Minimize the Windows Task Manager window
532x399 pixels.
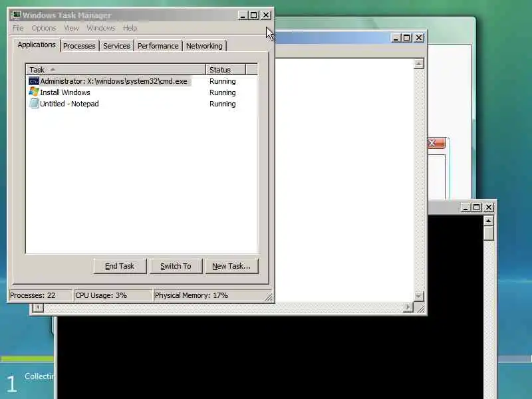(x=242, y=15)
